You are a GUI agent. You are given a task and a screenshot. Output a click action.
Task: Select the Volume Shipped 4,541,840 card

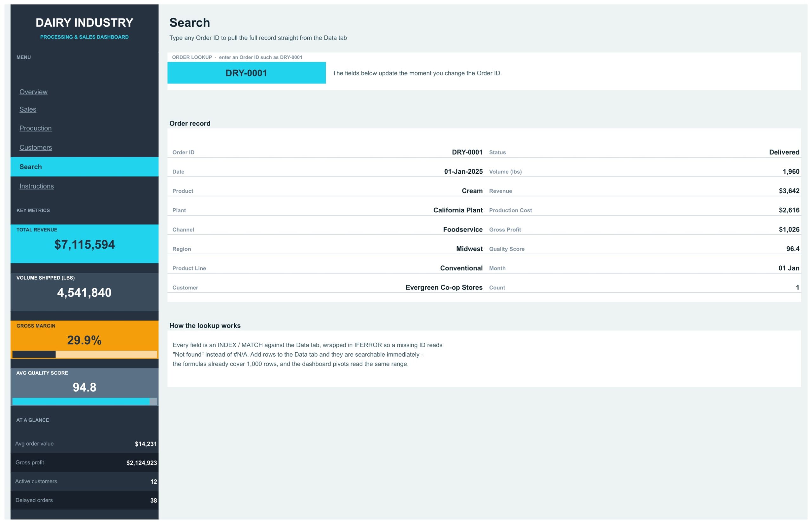coord(84,292)
